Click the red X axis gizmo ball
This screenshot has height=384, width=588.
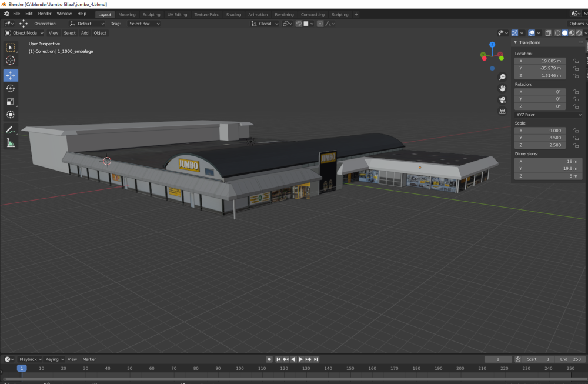(484, 58)
